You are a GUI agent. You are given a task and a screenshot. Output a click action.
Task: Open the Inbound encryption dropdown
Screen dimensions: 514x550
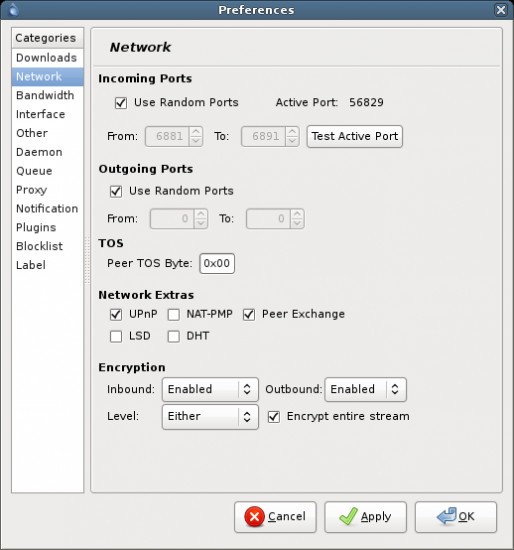(210, 389)
